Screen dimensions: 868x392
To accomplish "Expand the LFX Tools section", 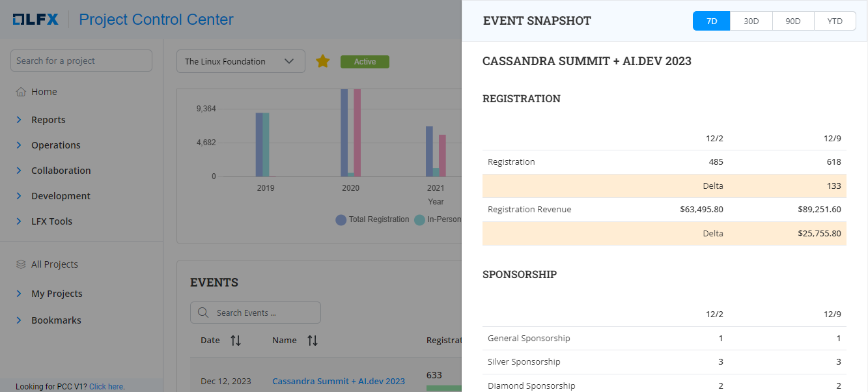I will click(x=51, y=221).
